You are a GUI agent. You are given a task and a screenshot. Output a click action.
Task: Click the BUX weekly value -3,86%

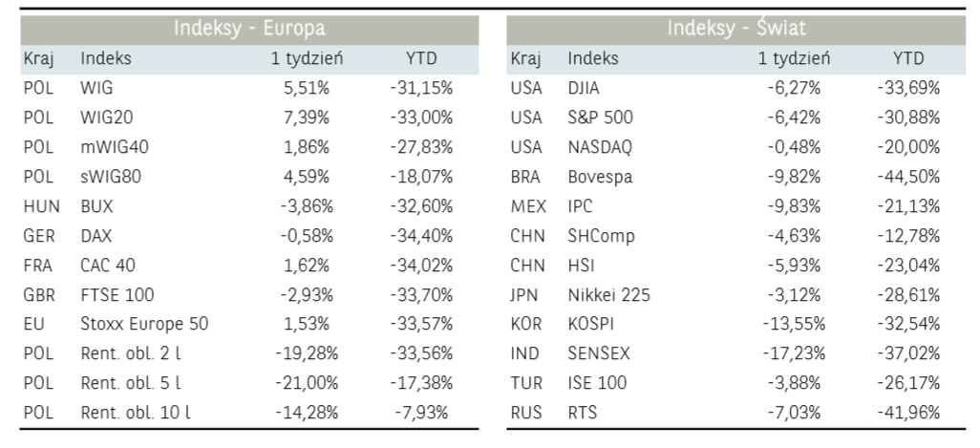[306, 206]
